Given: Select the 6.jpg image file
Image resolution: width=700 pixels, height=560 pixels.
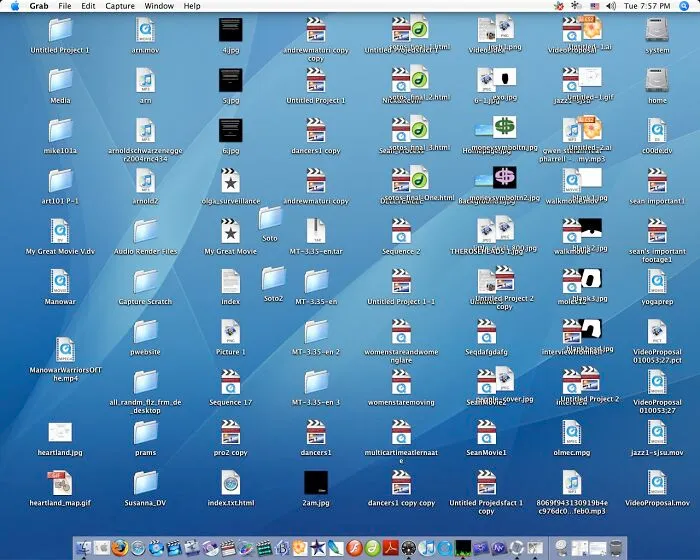Looking at the screenshot, I should tap(231, 130).
